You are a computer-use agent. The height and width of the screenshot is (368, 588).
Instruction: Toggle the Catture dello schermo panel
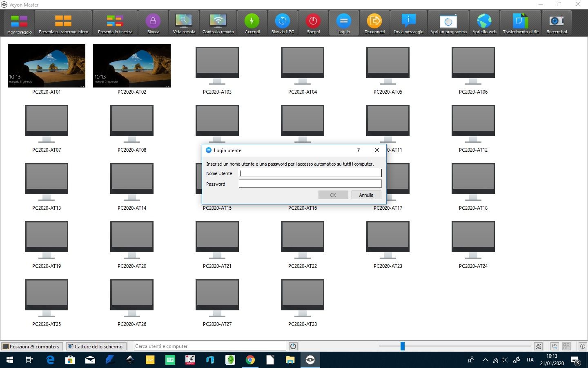click(96, 346)
